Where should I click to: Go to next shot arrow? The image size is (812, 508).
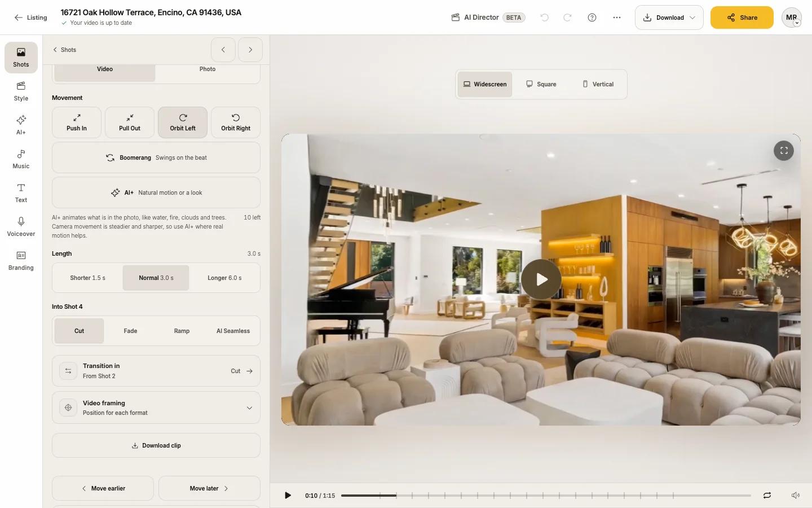[250, 50]
